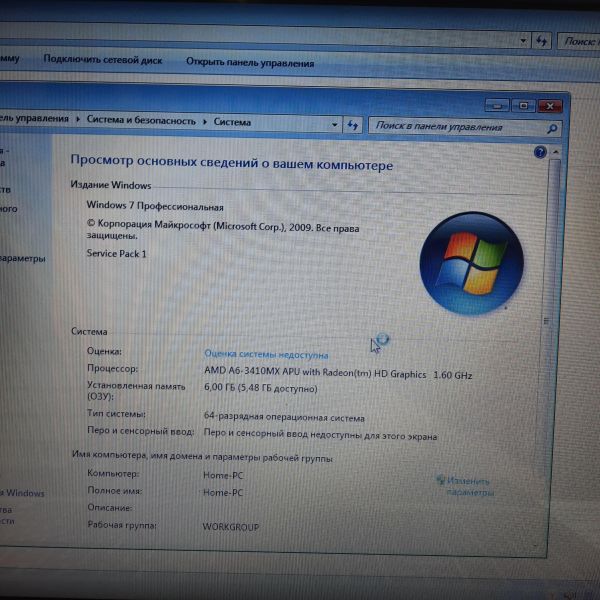Click the Поиск в панели управления field
The height and width of the screenshot is (600, 600).
(465, 127)
